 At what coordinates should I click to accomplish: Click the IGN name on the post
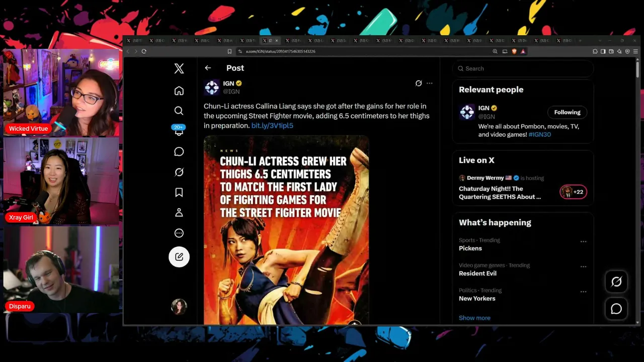[x=229, y=83]
